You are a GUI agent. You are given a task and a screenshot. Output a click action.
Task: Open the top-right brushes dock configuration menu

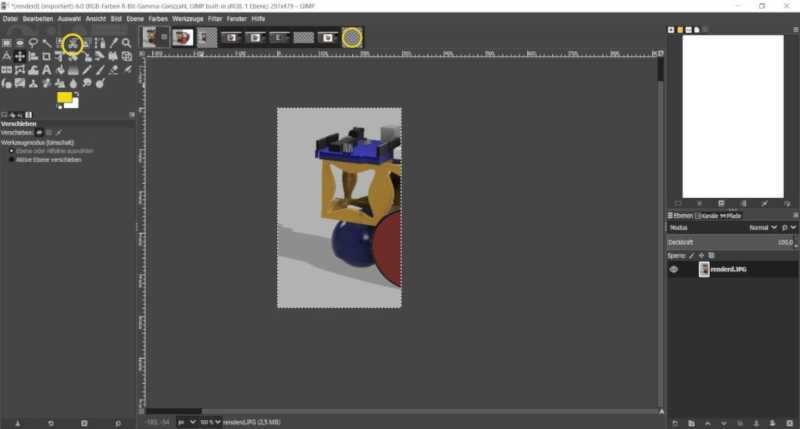point(795,30)
